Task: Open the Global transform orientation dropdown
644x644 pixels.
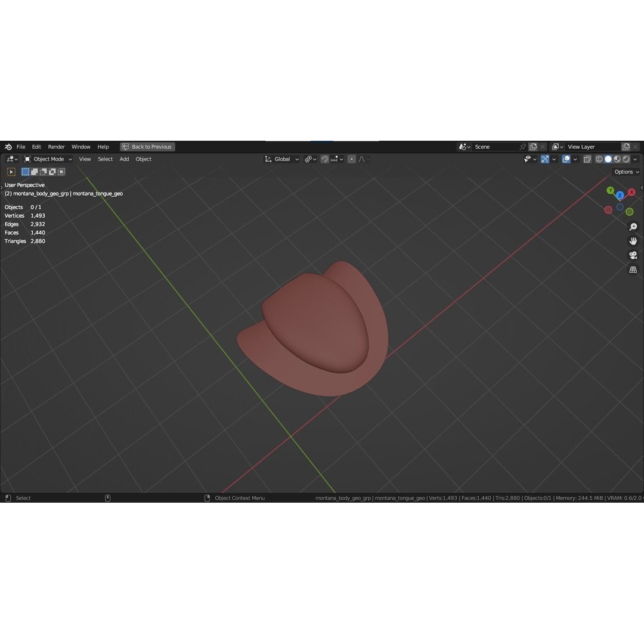Action: (x=281, y=159)
